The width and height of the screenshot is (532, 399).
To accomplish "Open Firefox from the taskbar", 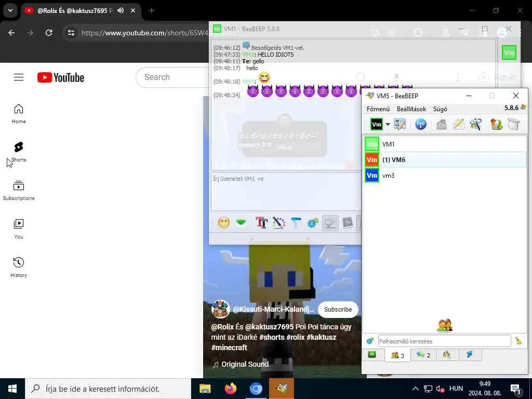I will click(x=230, y=389).
